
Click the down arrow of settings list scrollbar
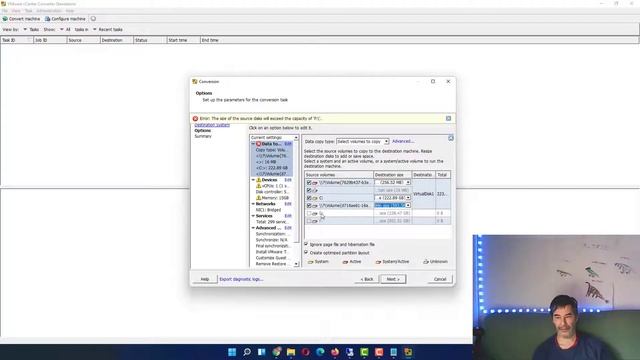coord(296,264)
